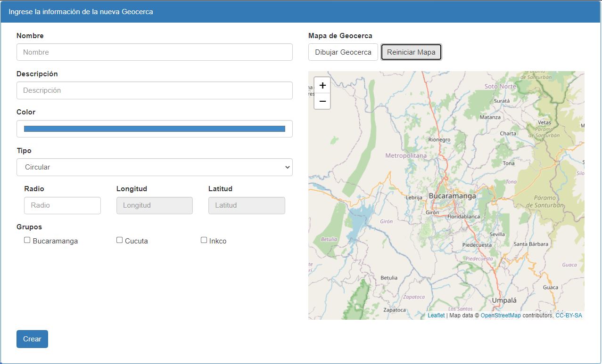Tick the Inkco group checkbox

click(x=204, y=240)
